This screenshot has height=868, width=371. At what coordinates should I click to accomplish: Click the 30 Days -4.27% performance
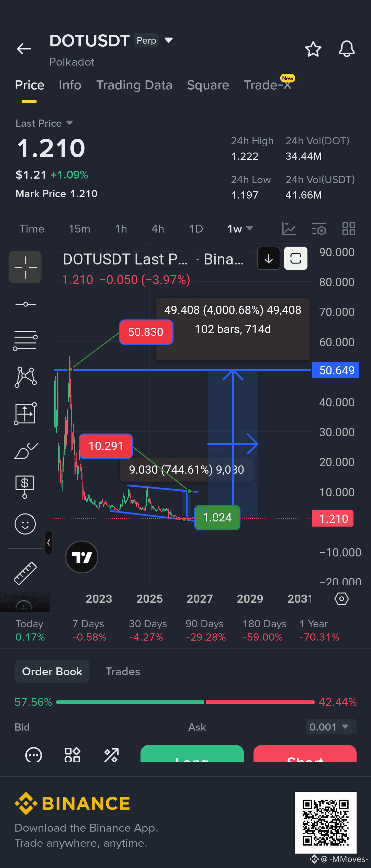(x=148, y=630)
